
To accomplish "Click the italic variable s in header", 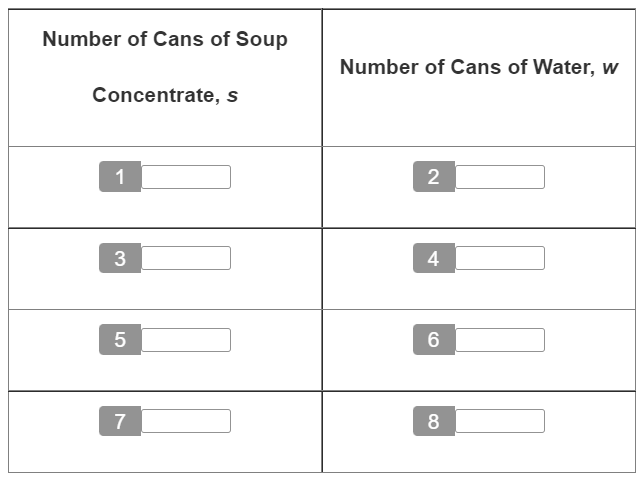I will pos(232,96).
